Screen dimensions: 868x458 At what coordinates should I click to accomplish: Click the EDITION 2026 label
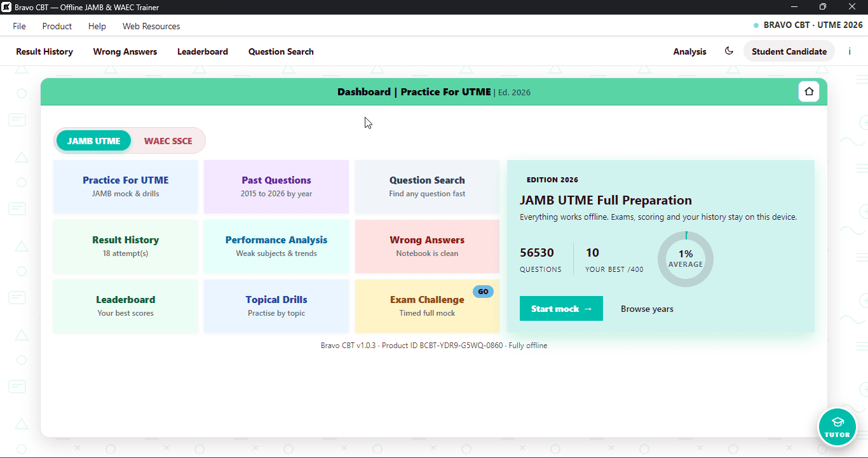coord(552,180)
